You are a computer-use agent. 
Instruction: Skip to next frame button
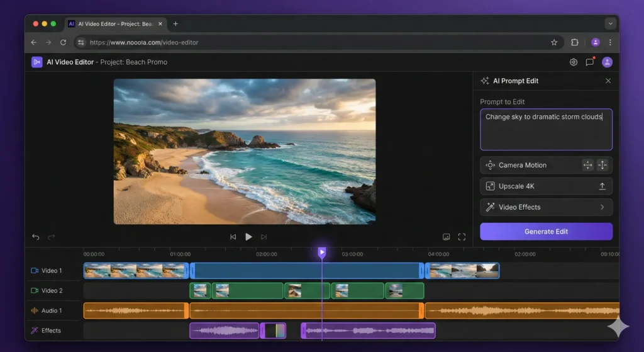(264, 237)
